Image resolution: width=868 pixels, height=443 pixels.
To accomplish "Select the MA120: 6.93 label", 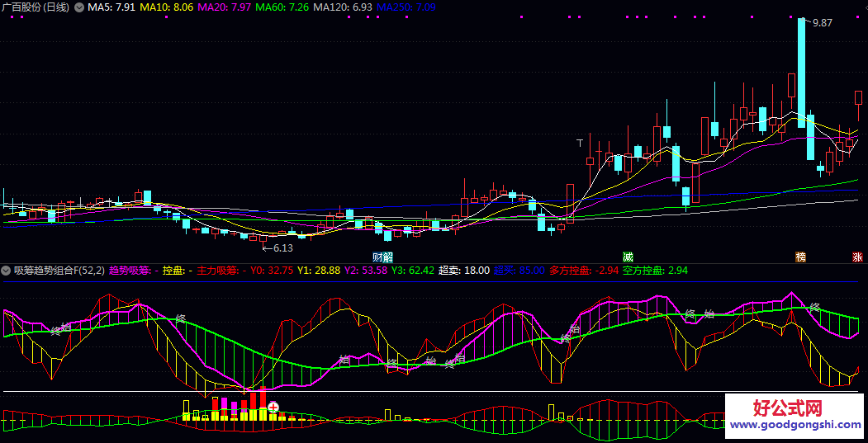I will 343,7.
